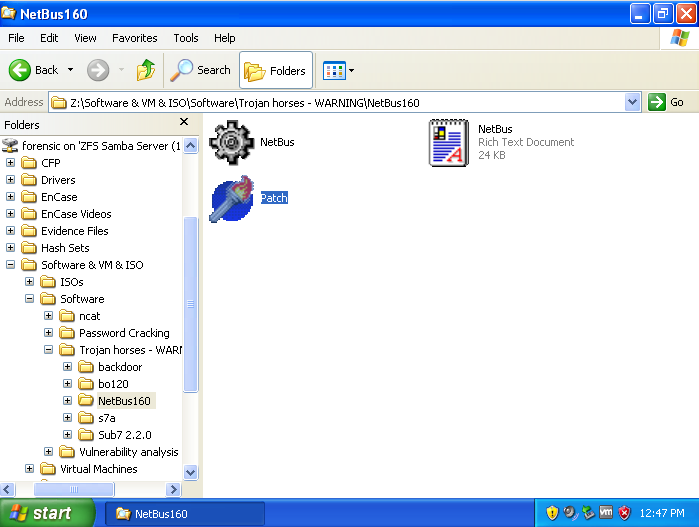Image resolution: width=699 pixels, height=527 pixels.
Task: Select the backdoor folder icon
Action: (x=86, y=367)
